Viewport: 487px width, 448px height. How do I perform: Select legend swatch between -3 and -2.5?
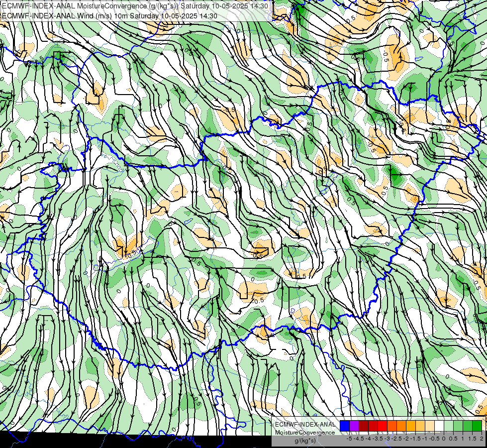(x=392, y=426)
